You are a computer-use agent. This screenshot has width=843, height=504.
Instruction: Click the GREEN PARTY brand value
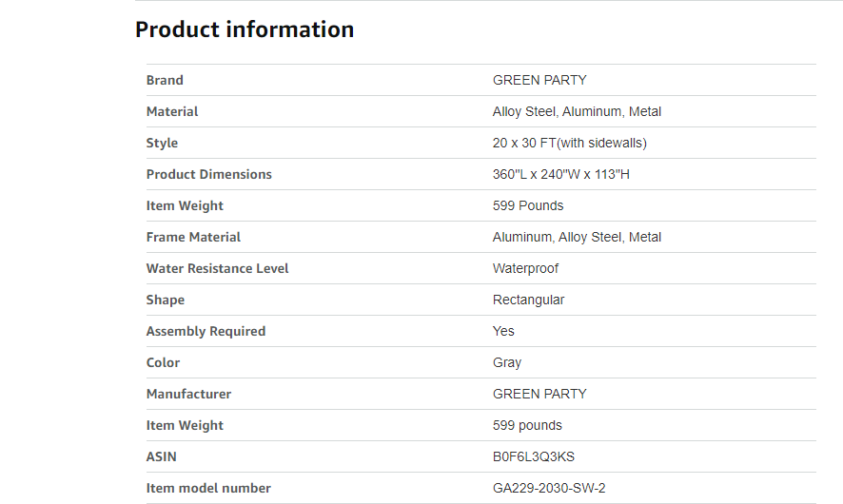pos(539,80)
